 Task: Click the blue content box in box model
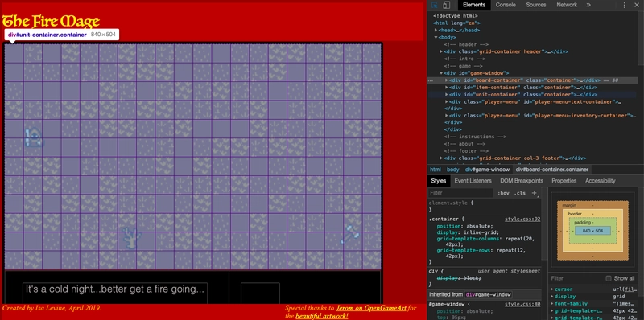point(592,231)
